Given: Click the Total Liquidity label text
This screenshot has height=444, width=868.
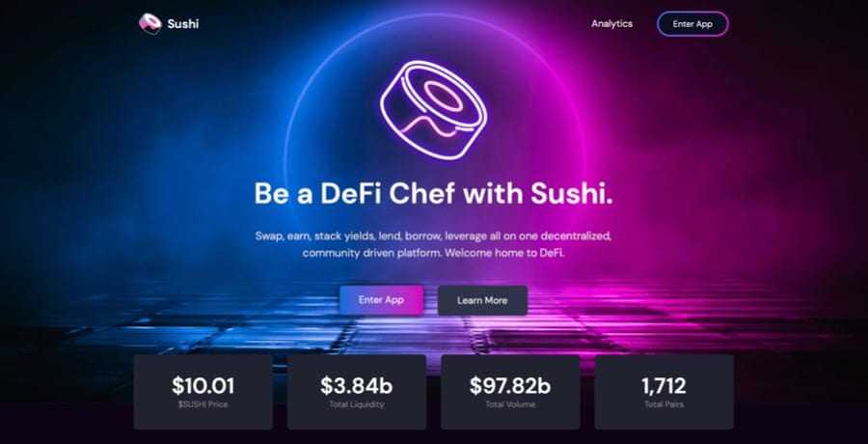Looking at the screenshot, I should 357,404.
